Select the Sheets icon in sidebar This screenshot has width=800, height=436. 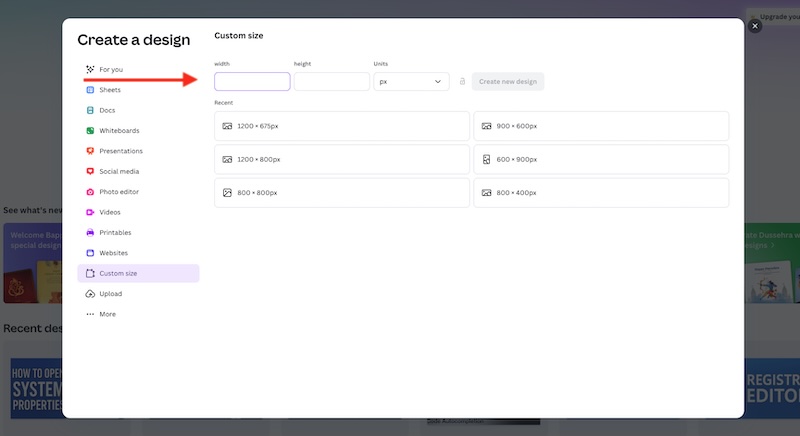point(90,90)
